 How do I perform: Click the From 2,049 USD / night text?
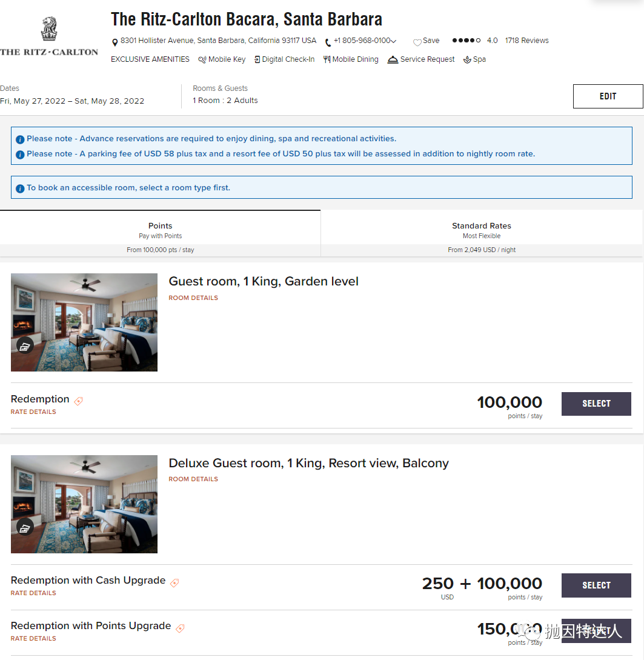coord(482,250)
